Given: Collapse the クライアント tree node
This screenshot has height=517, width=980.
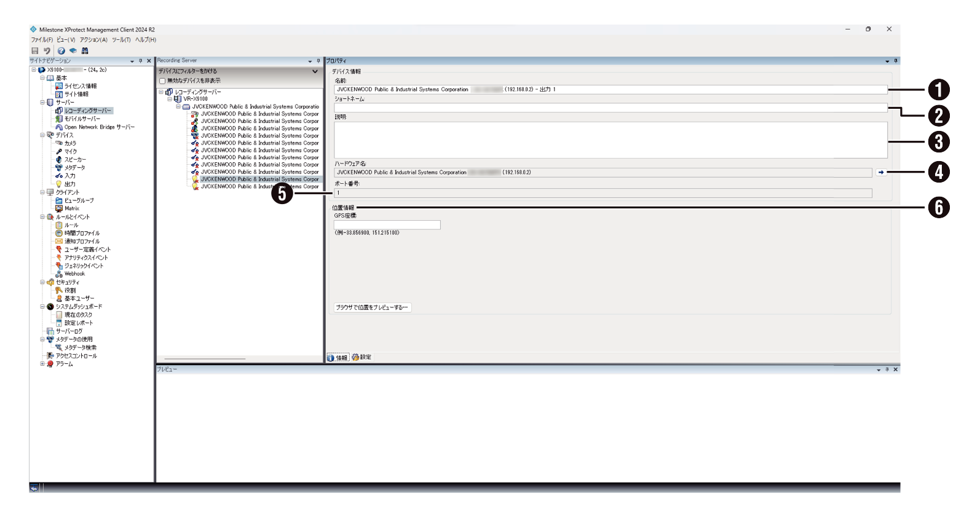Looking at the screenshot, I should coord(42,192).
